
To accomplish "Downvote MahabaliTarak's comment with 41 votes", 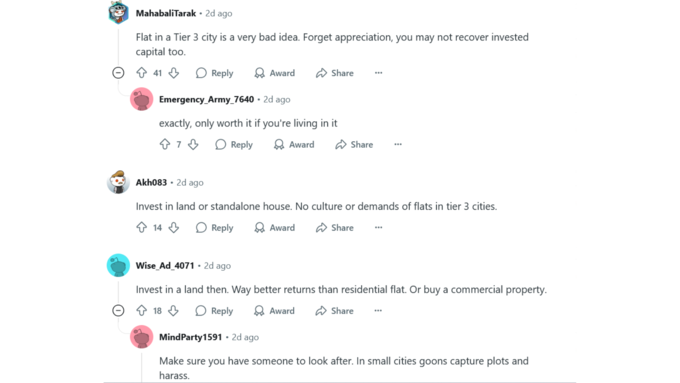I will (174, 73).
